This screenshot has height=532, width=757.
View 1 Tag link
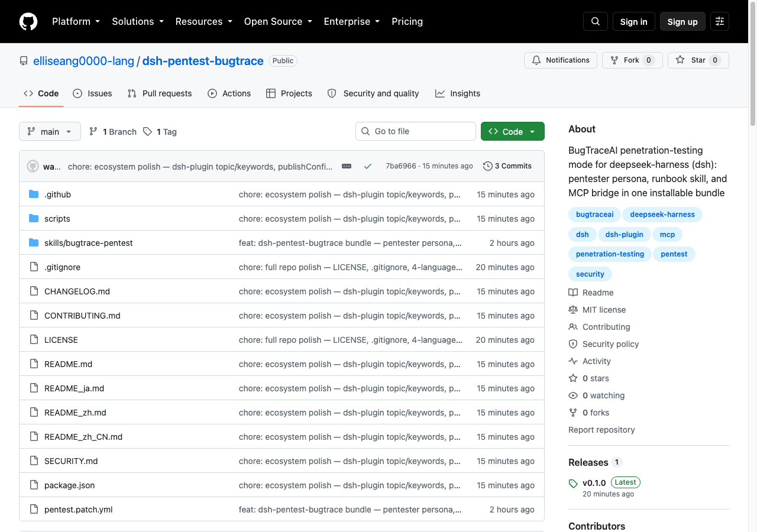[160, 132]
